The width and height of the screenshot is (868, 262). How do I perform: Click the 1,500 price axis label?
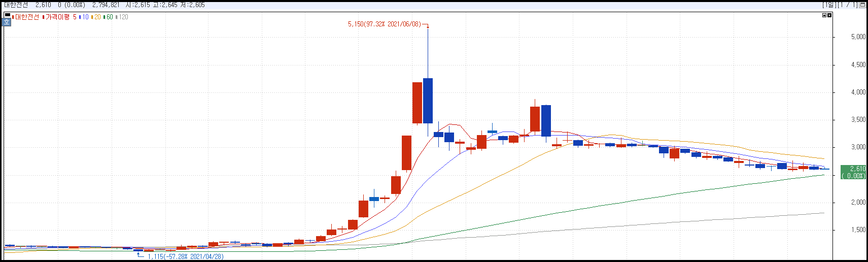click(858, 230)
